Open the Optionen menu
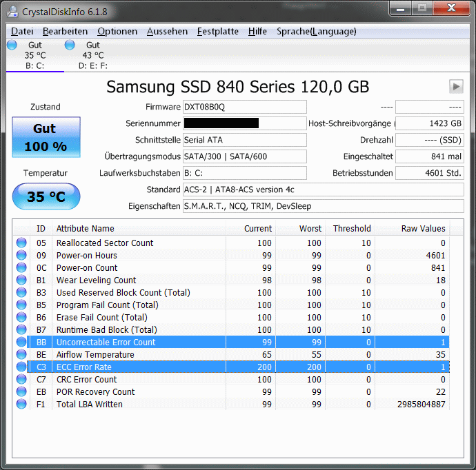 [x=117, y=31]
